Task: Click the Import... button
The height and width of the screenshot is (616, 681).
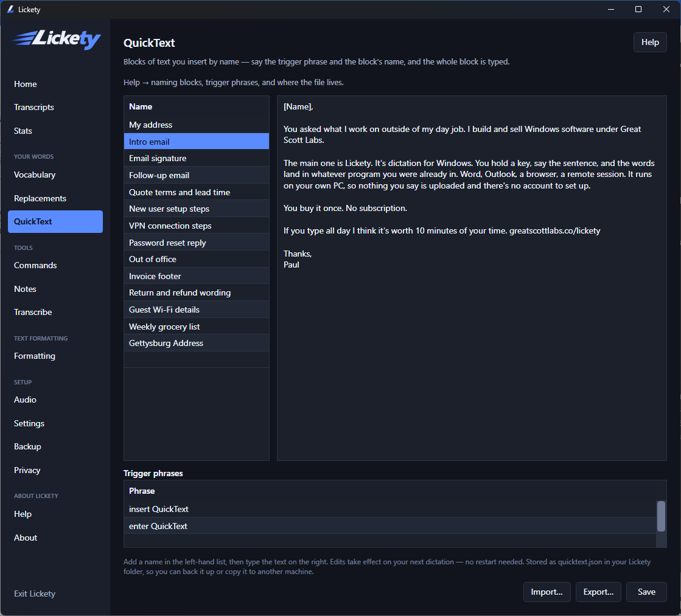Action: [x=547, y=592]
